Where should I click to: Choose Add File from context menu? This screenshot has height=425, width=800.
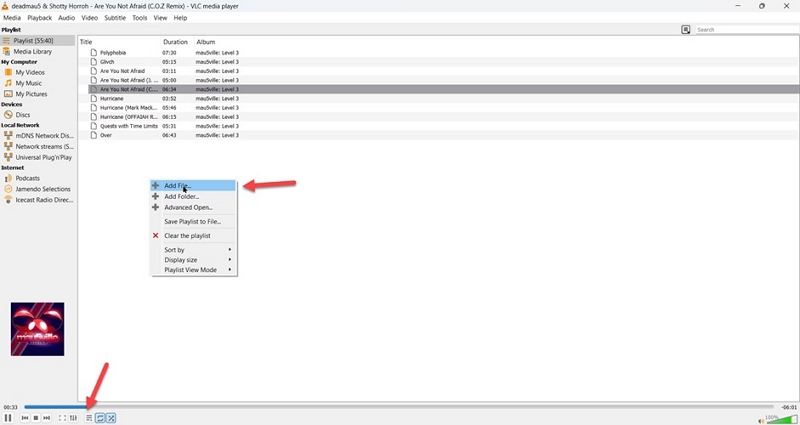click(193, 186)
